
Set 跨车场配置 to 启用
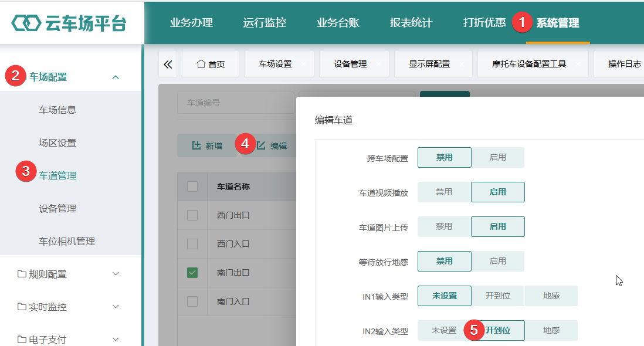point(498,157)
